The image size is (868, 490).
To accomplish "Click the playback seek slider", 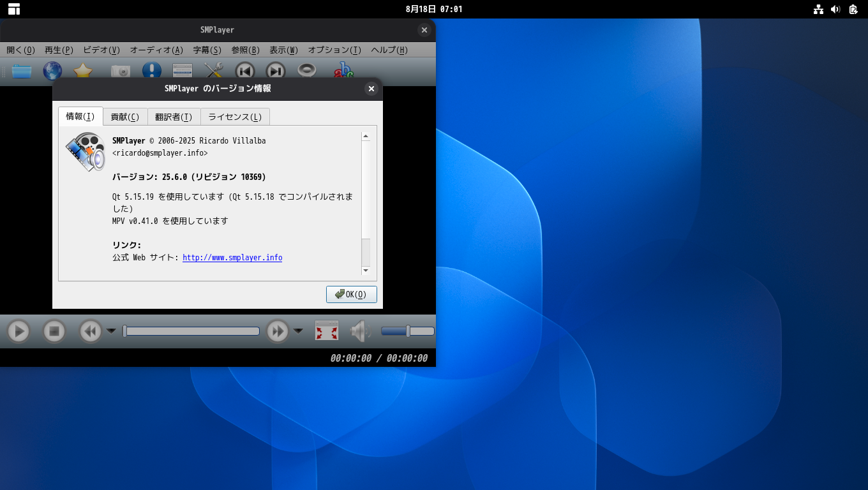I will click(x=191, y=331).
